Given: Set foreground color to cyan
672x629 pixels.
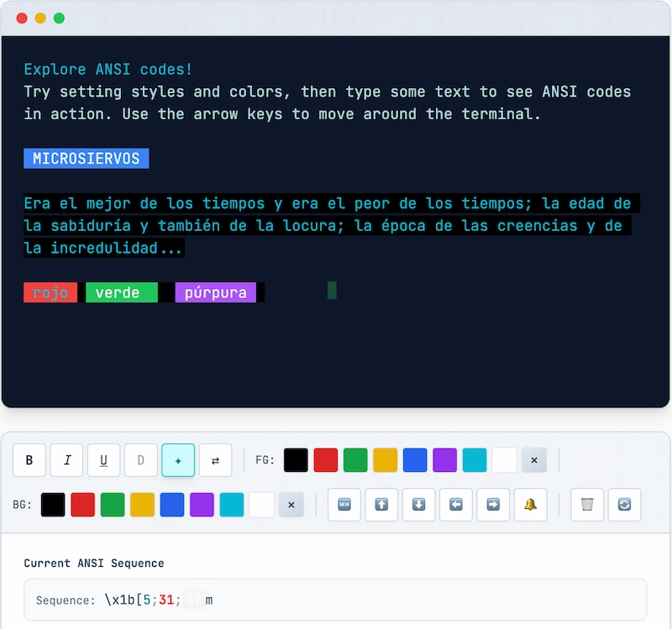Looking at the screenshot, I should [x=475, y=460].
